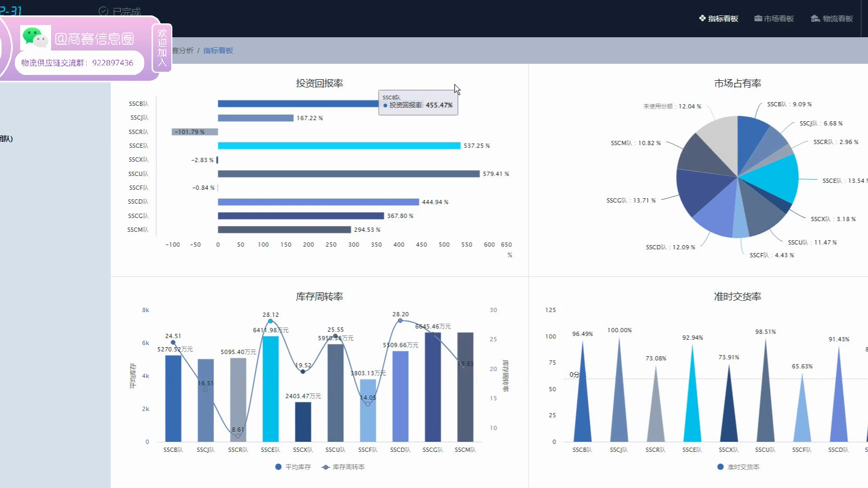Click the 455.47% tooltip on the SSCB队 bar
Viewport: 868px width, 488px height.
tap(418, 102)
